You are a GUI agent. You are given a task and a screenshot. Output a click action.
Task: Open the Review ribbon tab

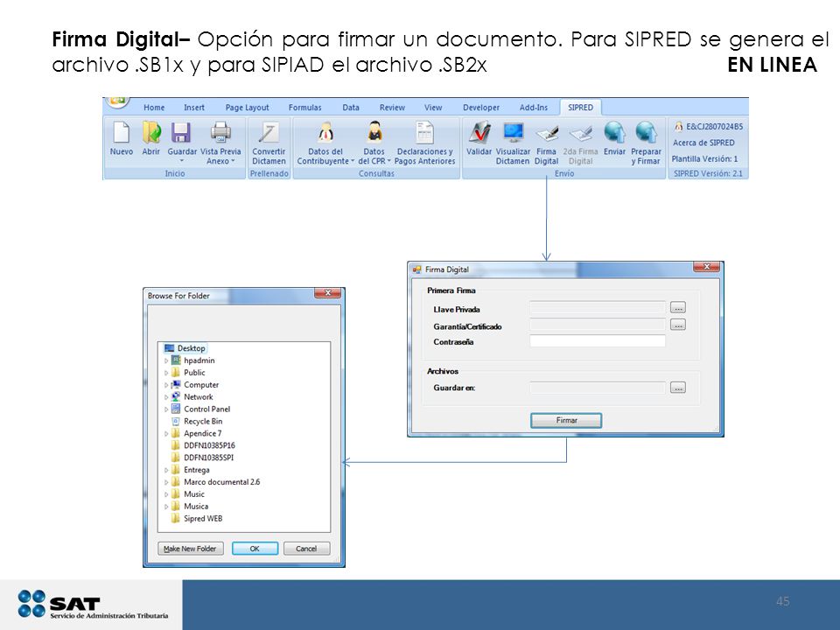click(x=392, y=108)
